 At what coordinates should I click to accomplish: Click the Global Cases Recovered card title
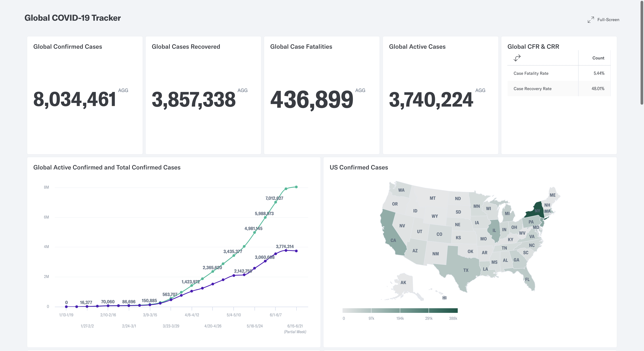pyautogui.click(x=186, y=47)
